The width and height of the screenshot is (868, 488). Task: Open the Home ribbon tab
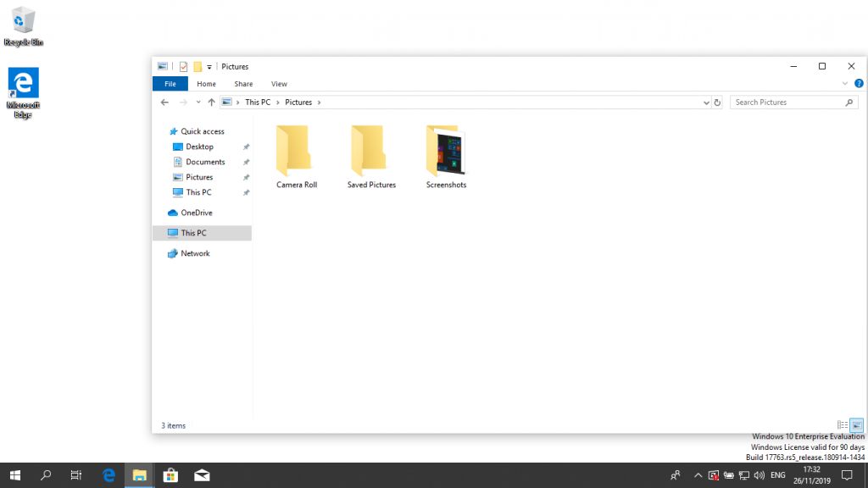207,84
